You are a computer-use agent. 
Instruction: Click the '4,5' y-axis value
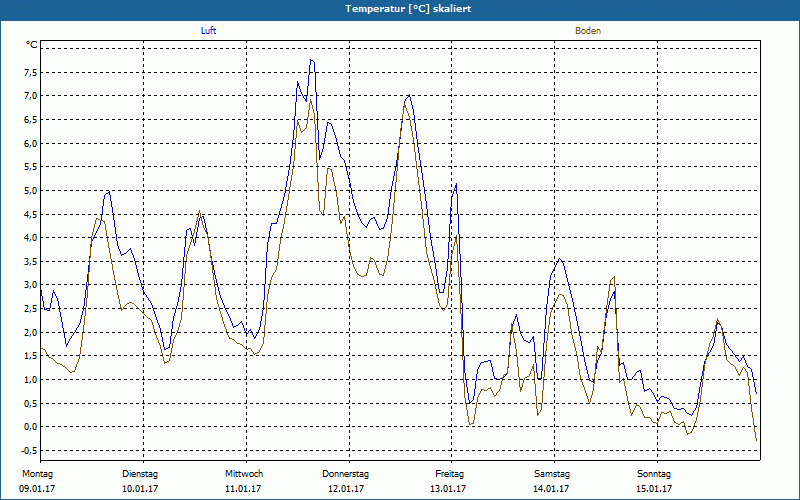(x=31, y=214)
